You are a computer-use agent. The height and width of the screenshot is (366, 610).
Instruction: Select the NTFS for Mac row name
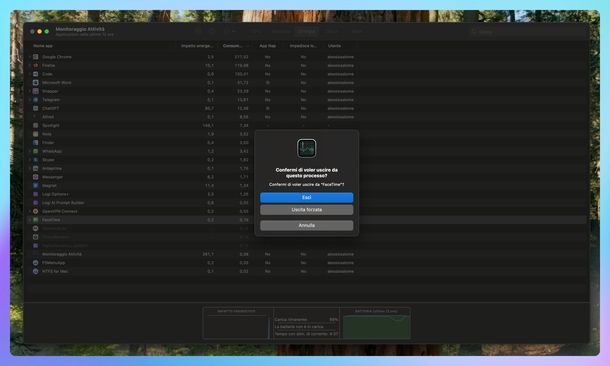tap(55, 271)
